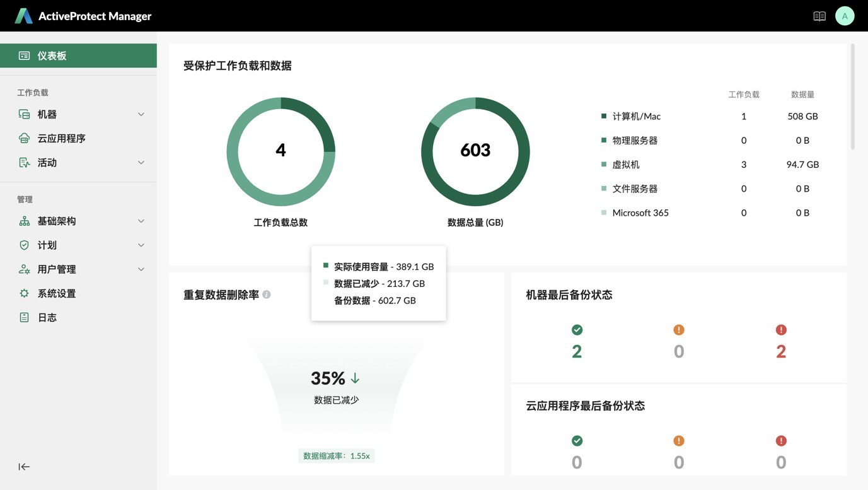This screenshot has height=490, width=868.
Task: Expand the 机器 menu chevron
Action: tap(141, 114)
